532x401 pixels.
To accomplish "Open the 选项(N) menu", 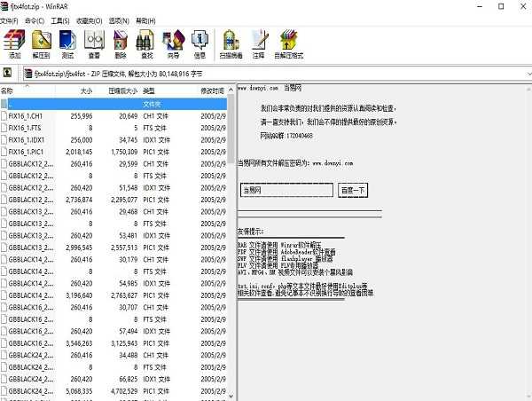I will click(117, 20).
